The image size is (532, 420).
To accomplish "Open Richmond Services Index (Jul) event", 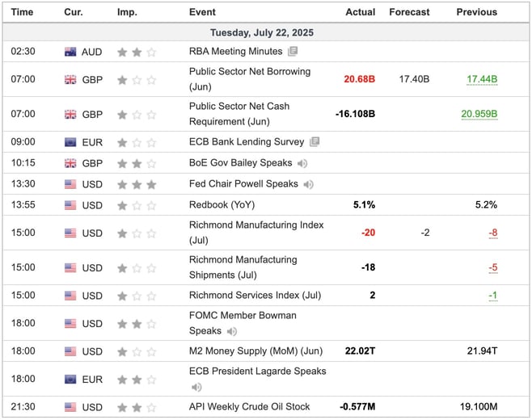I will click(x=255, y=296).
